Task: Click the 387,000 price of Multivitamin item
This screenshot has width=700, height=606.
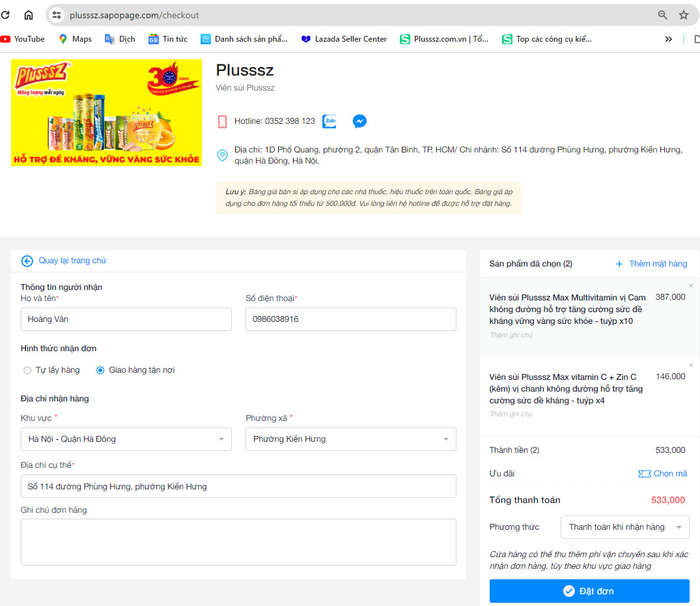Action: click(670, 297)
